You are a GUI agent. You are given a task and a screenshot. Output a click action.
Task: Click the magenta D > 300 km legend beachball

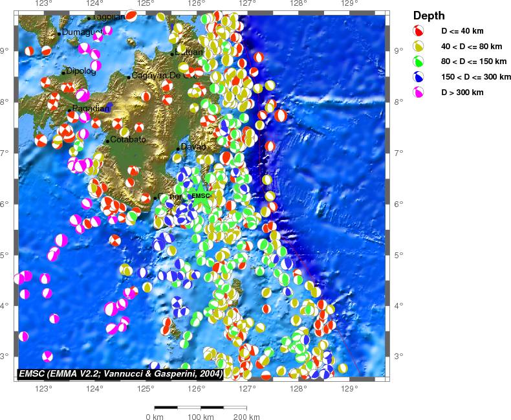419,93
